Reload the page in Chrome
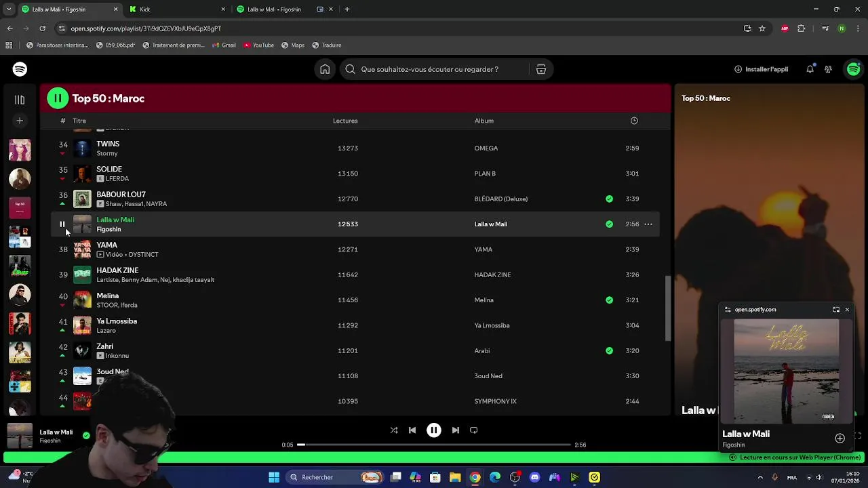 click(x=42, y=28)
